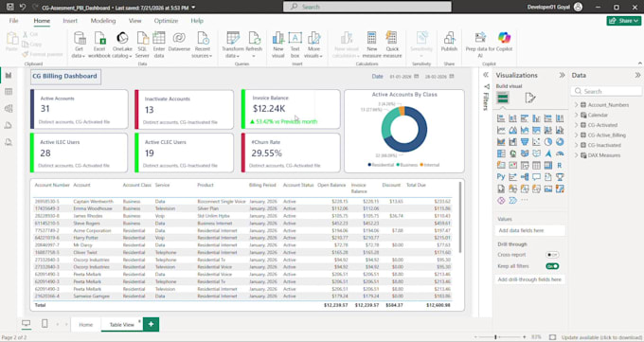Screen dimensions: 644x342
Task: Open the Format visual pane icon
Action: pos(530,98)
